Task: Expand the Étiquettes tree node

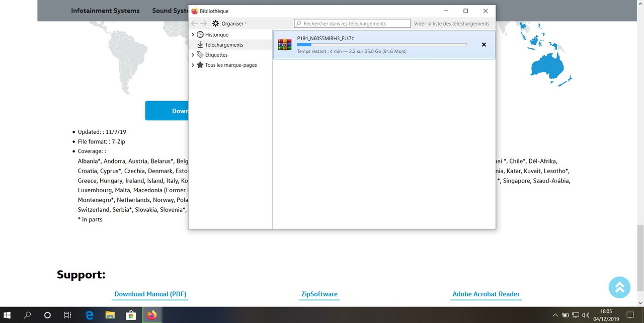Action: 193,55
